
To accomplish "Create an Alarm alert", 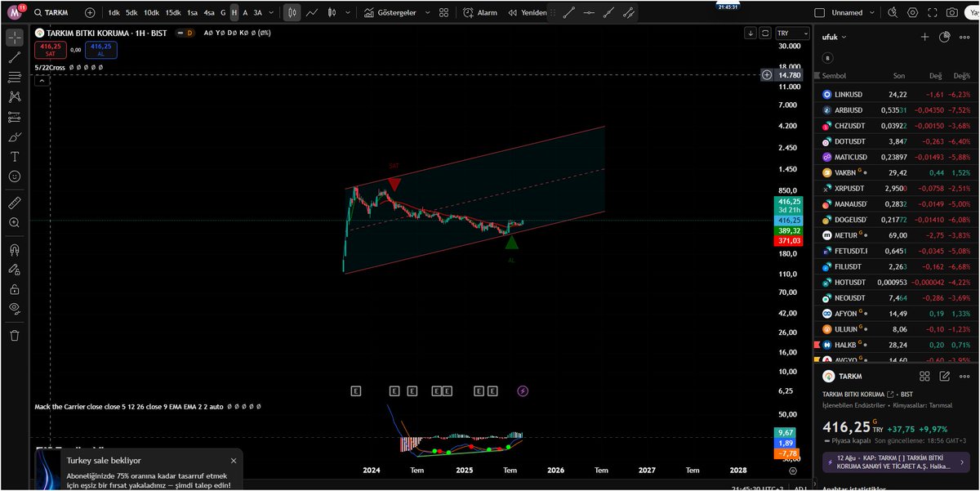I will click(480, 13).
